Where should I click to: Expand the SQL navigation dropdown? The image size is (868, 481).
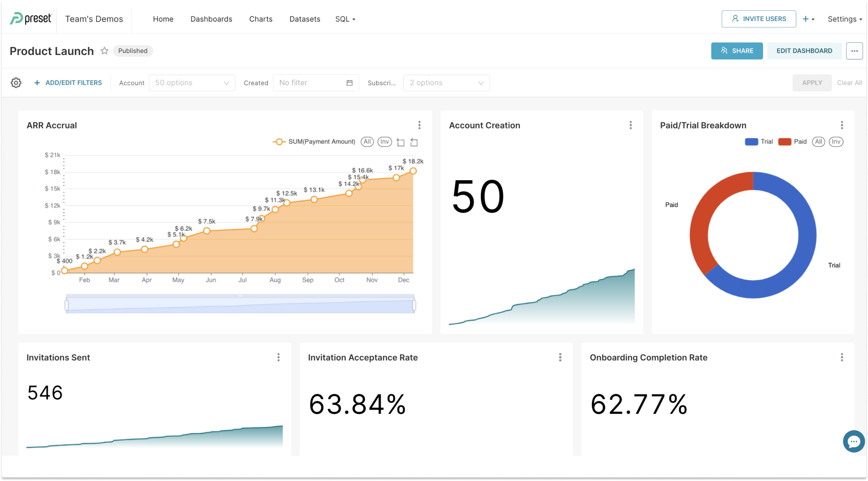pos(345,19)
